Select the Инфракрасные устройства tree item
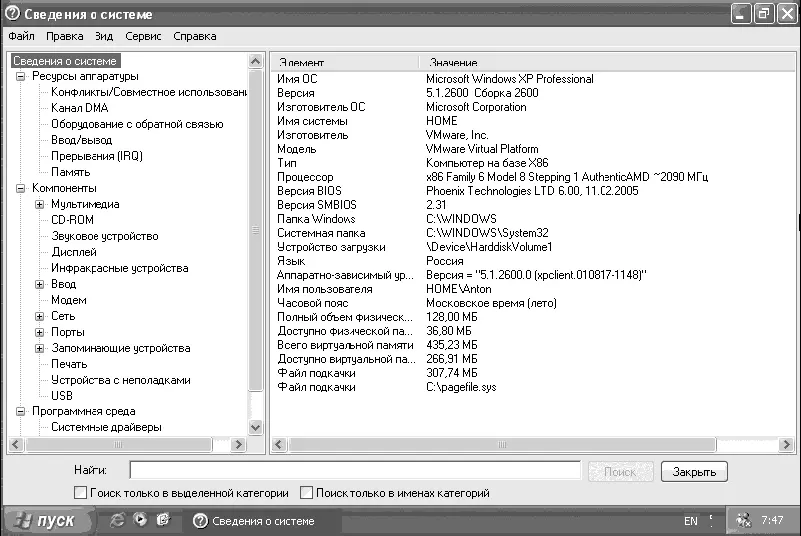Screen dimensions: 801x536 pos(120,268)
